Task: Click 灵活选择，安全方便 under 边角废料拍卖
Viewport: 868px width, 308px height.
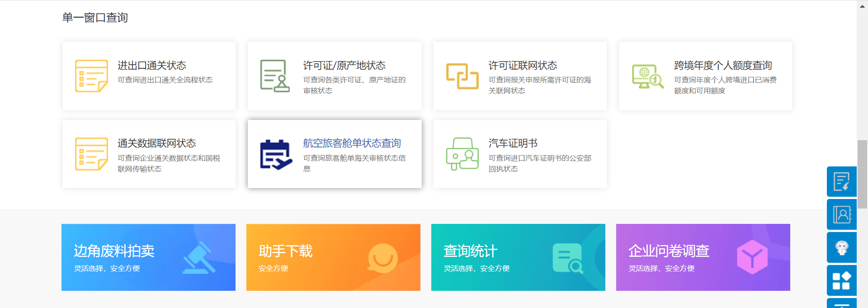Action: click(x=107, y=268)
